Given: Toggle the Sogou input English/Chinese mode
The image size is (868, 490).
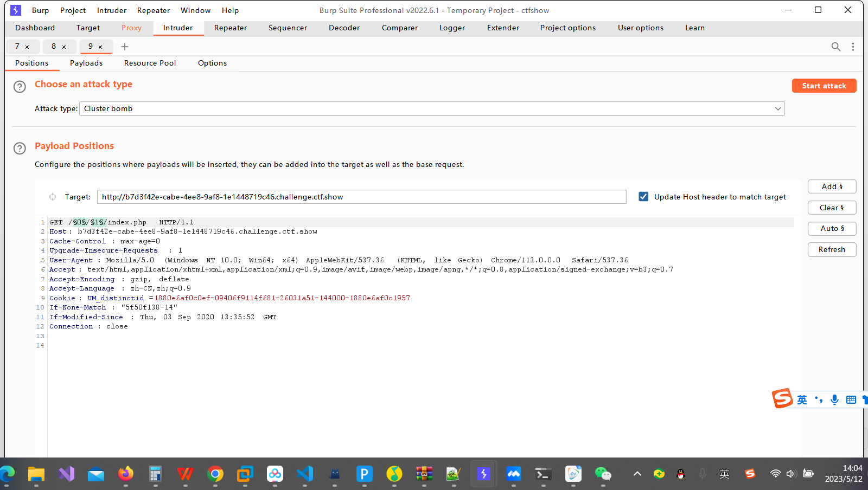Looking at the screenshot, I should [x=802, y=399].
